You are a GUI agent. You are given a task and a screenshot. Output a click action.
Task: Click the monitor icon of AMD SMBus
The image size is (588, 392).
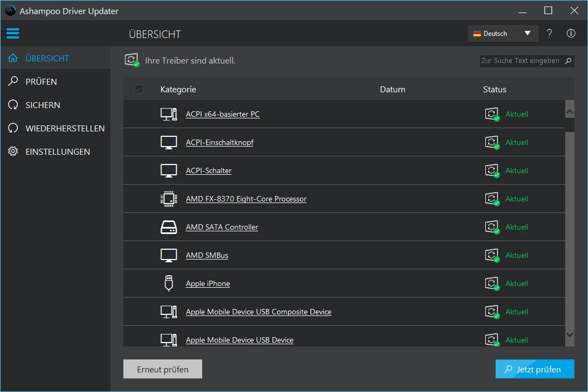169,255
